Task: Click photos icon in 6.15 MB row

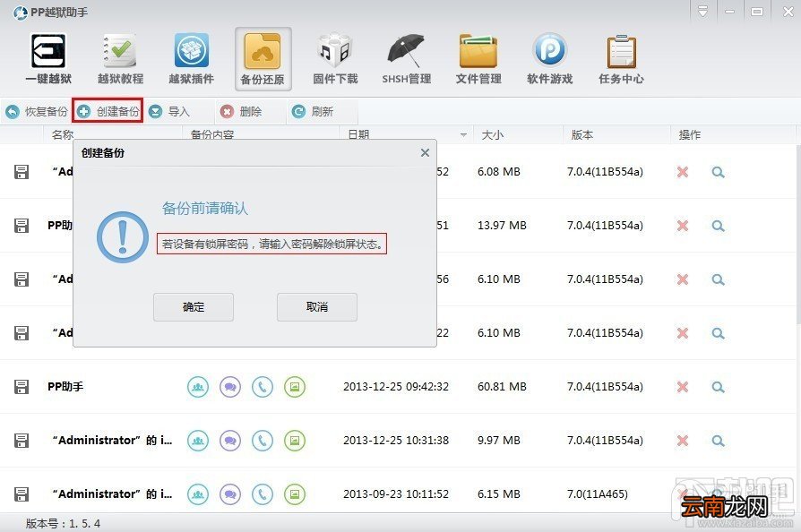Action: 295,494
